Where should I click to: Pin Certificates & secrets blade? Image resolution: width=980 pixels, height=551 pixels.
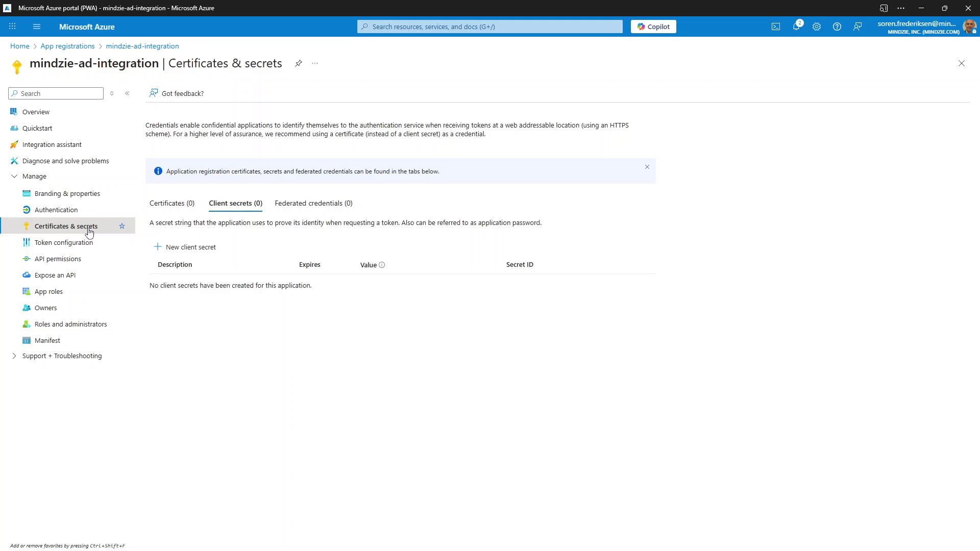tap(299, 63)
